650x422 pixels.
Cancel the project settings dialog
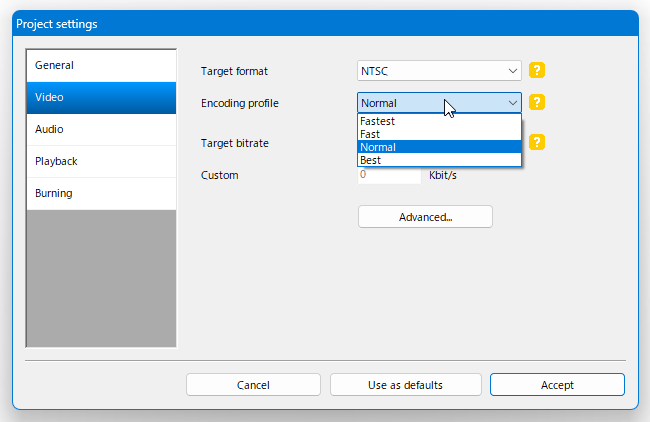coord(253,385)
